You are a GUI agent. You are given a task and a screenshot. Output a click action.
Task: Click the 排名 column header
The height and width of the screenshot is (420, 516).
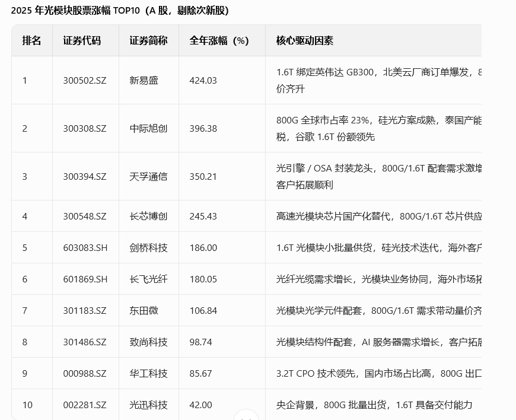(x=31, y=40)
